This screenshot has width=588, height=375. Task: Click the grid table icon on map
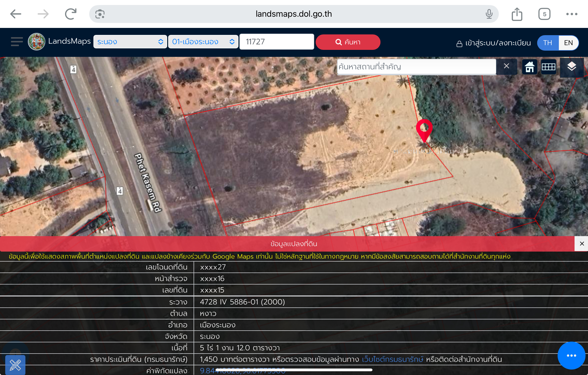[548, 67]
